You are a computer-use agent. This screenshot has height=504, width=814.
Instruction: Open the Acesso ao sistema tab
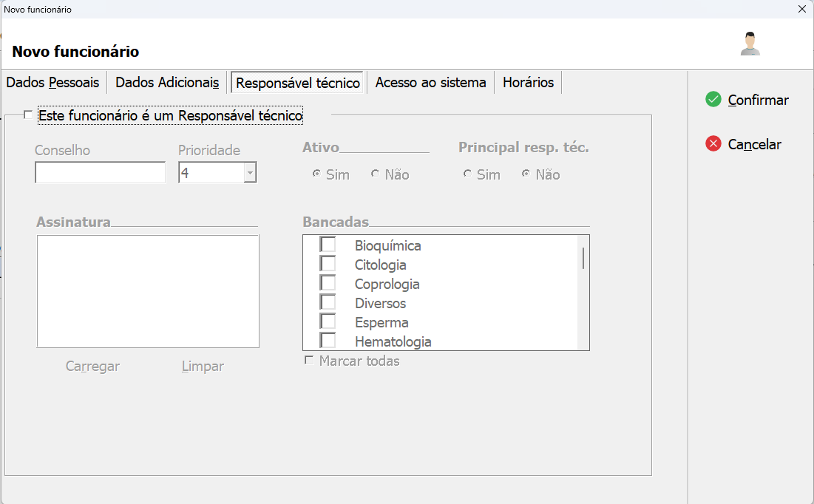(431, 83)
